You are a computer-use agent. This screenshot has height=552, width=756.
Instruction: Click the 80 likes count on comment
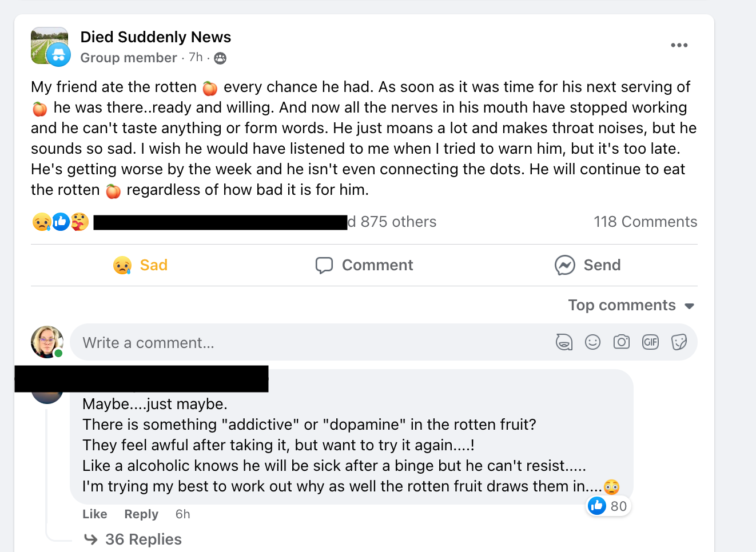point(618,506)
